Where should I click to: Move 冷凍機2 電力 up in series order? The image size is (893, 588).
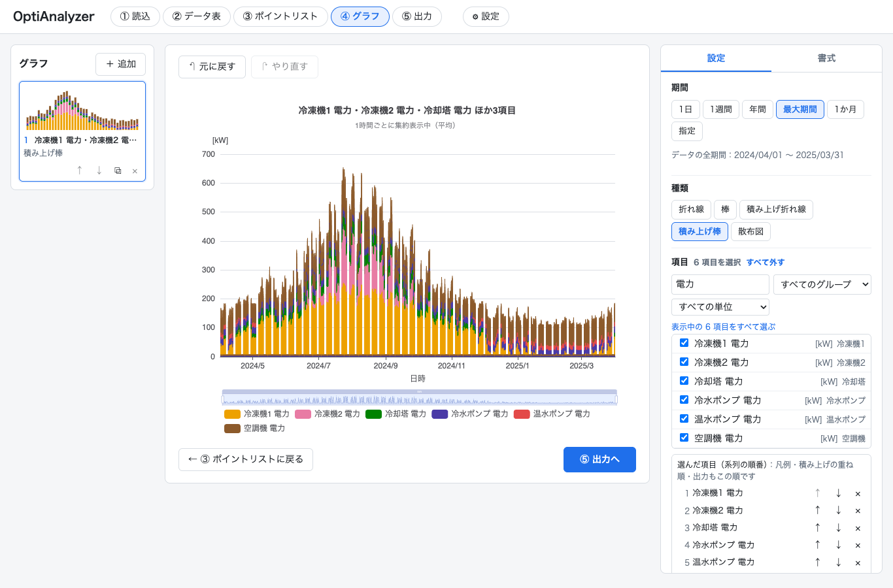pyautogui.click(x=817, y=510)
